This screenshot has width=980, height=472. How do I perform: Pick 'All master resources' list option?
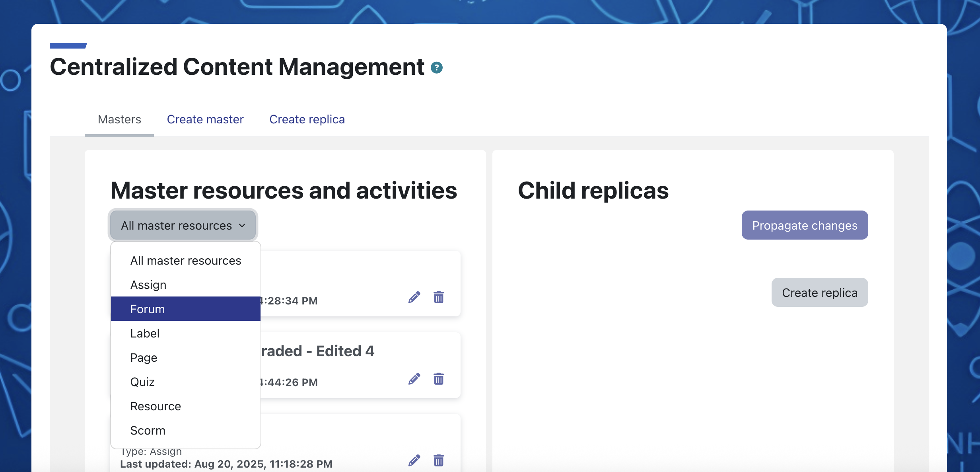tap(186, 260)
